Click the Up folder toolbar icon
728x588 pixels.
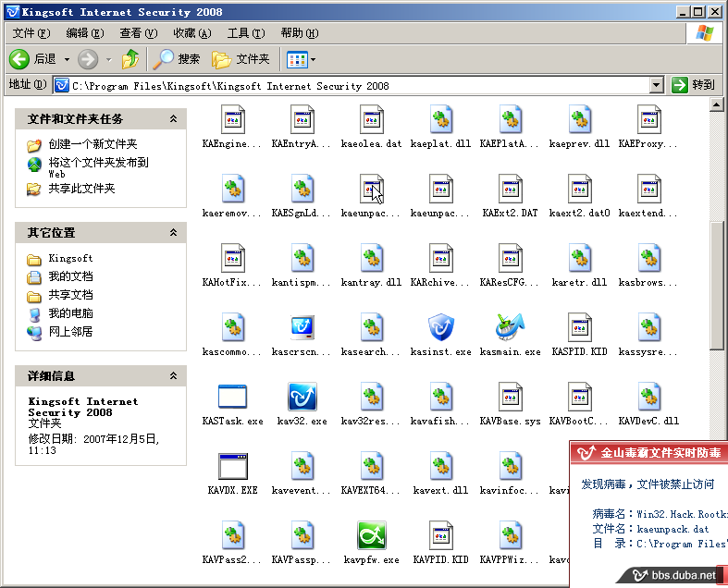[x=130, y=59]
